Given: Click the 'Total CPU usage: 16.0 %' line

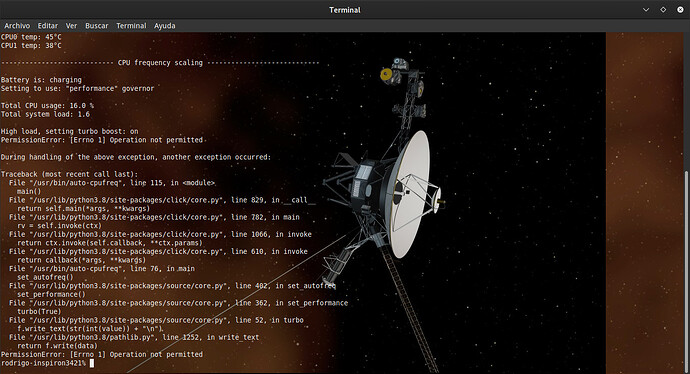Looking at the screenshot, I should [47, 106].
